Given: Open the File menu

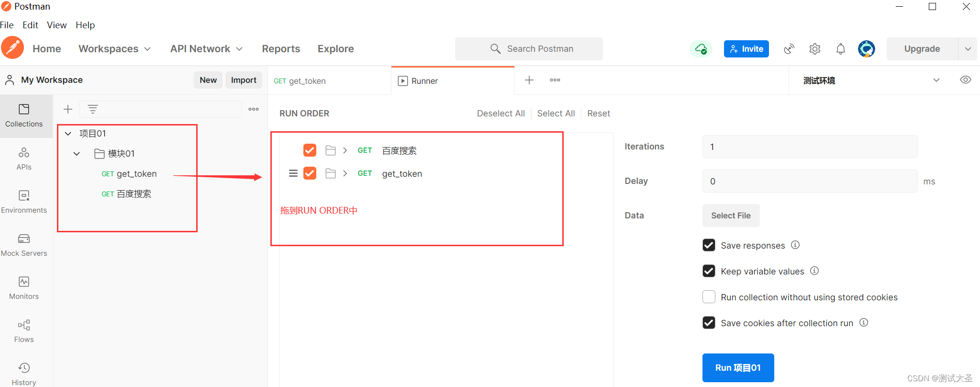Looking at the screenshot, I should (x=7, y=25).
